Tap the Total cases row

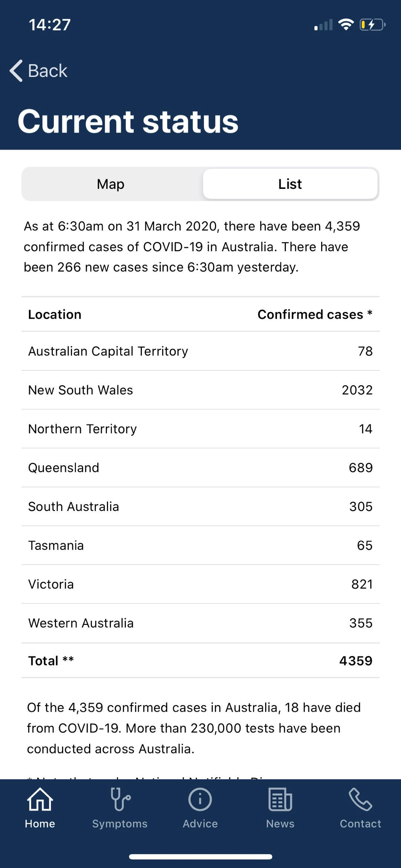[x=200, y=661]
